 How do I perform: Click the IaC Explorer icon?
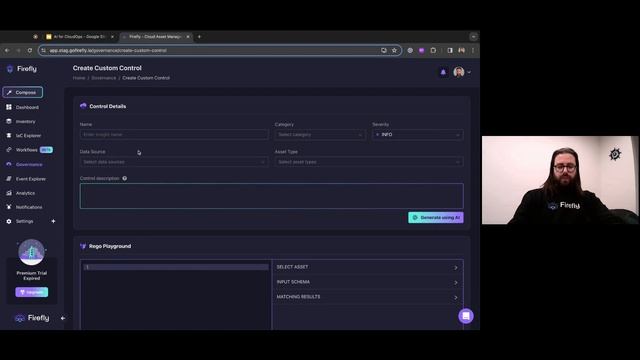coord(9,136)
